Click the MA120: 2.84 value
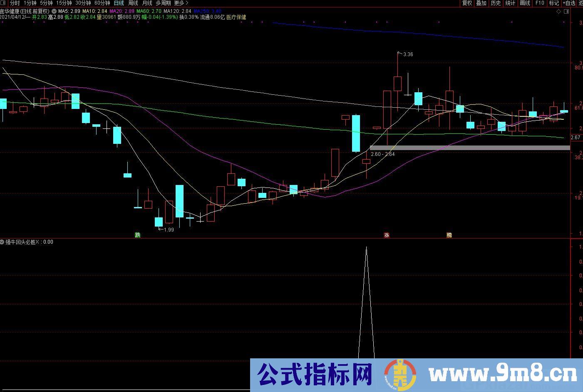 (177, 11)
